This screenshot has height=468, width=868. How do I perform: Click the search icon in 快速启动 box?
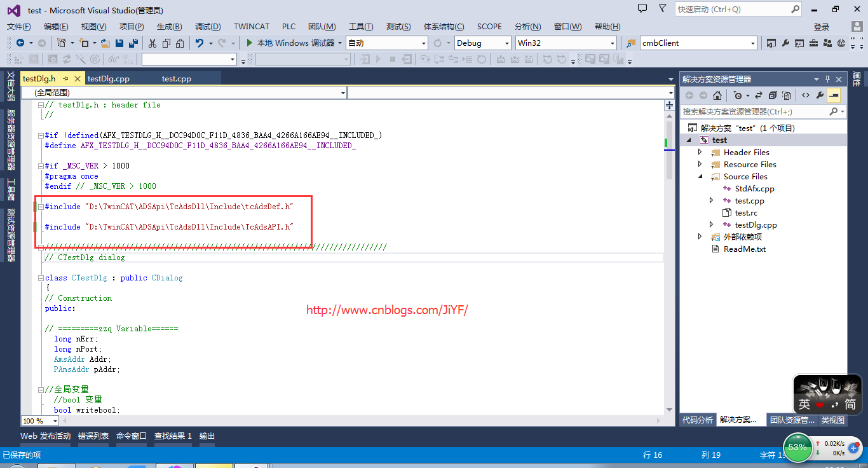click(794, 9)
